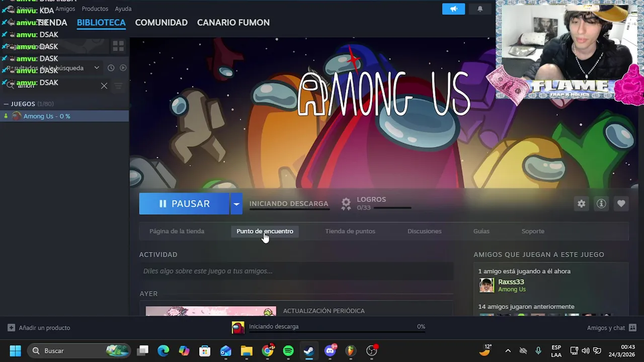Open the Comunidad section
The width and height of the screenshot is (644, 362).
161,23
